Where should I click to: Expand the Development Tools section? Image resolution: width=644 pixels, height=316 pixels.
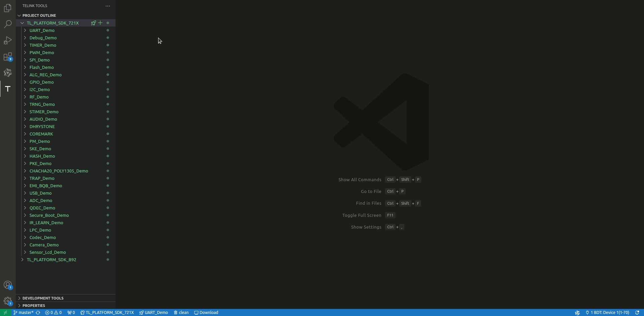tap(43, 298)
